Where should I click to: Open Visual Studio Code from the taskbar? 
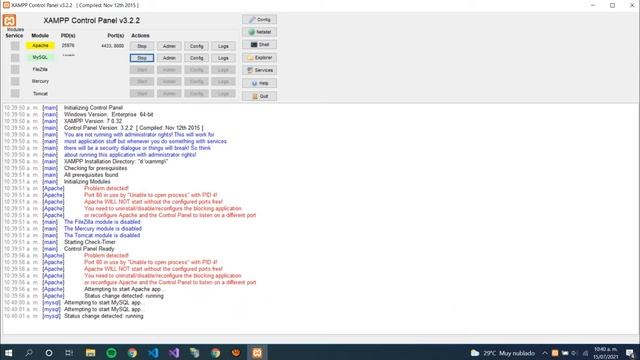[153, 353]
